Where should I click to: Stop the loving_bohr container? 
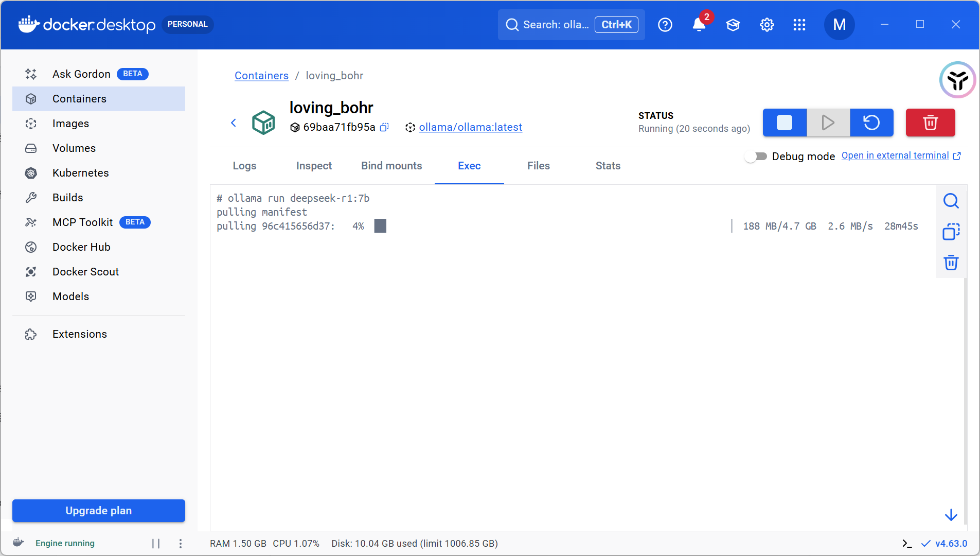(785, 123)
